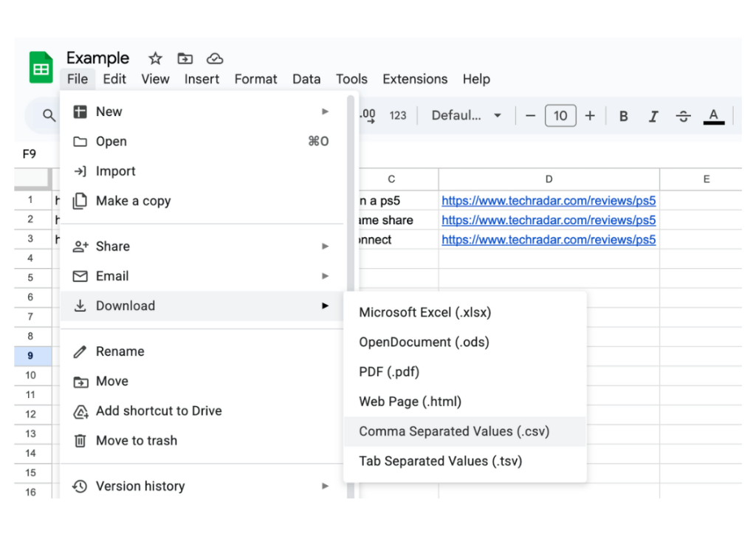Click Make a copy in File menu
This screenshot has width=756, height=536.
point(133,201)
